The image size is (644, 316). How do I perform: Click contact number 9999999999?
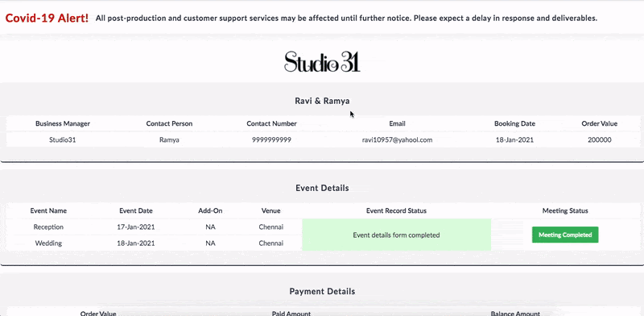pos(271,140)
